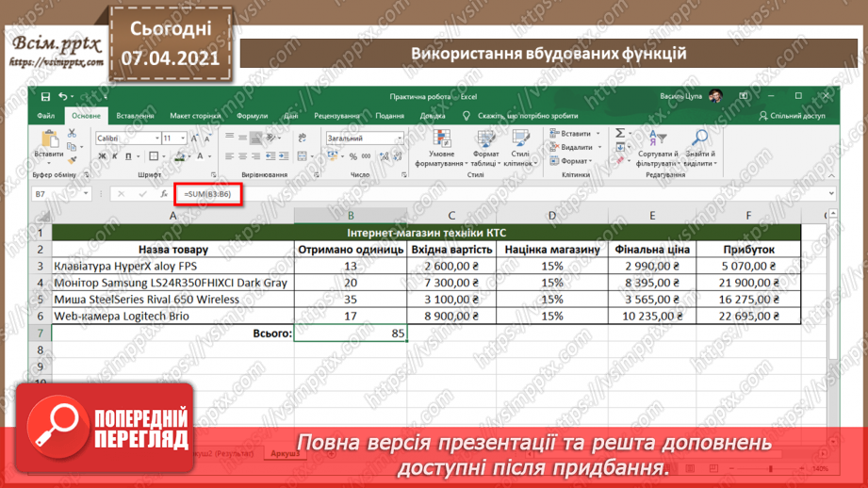The width and height of the screenshot is (868, 488).
Task: Toggle top vertical alignment
Action: click(229, 138)
